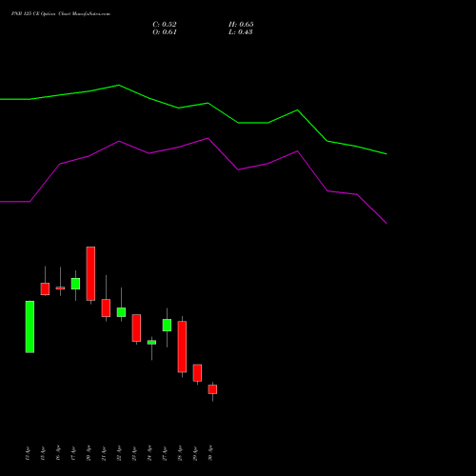Click the open value 'O: 0.61'
Viewport: 476px width, 476px height.
(165, 32)
